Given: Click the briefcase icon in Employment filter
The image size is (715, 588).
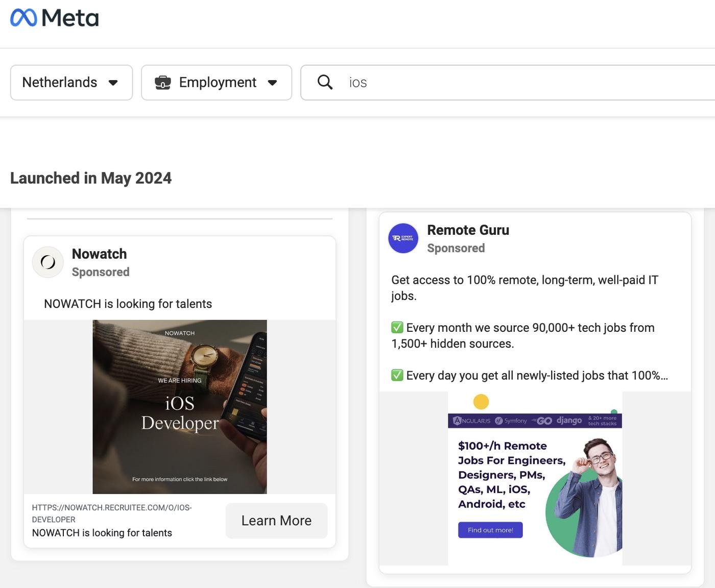Looking at the screenshot, I should (163, 82).
